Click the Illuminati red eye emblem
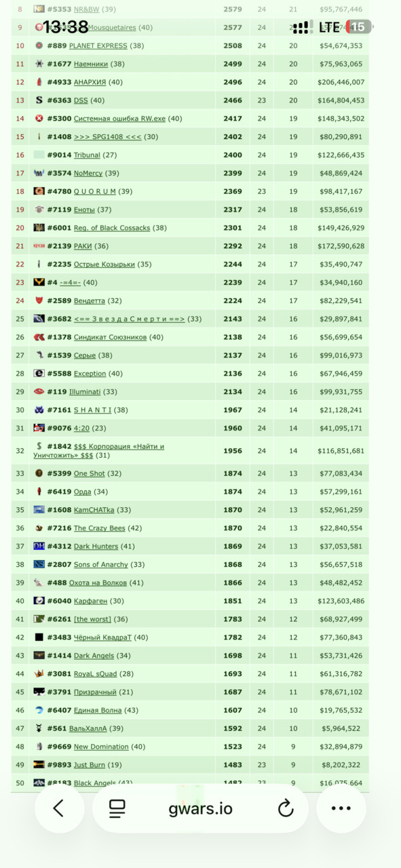Image resolution: width=401 pixels, height=868 pixels. point(39,392)
